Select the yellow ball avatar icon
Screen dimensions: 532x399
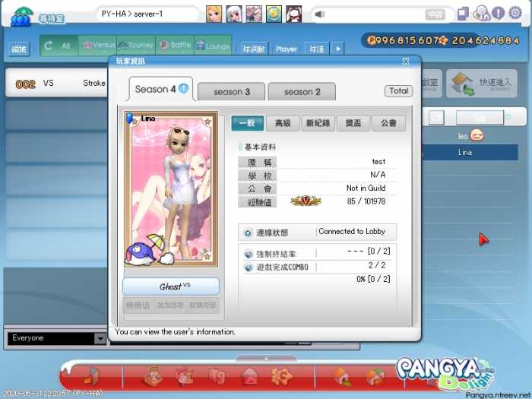pyautogui.click(x=274, y=14)
